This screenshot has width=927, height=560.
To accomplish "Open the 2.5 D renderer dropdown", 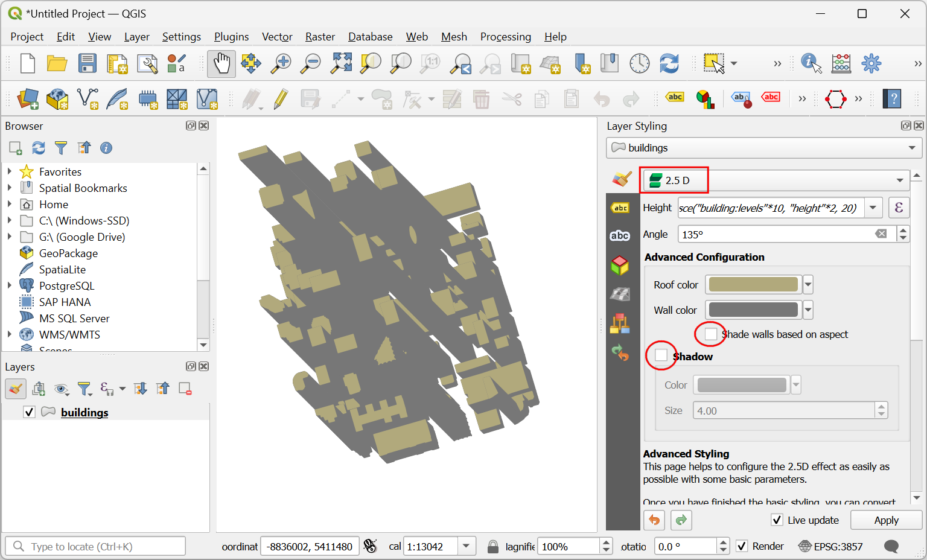I will coord(775,180).
